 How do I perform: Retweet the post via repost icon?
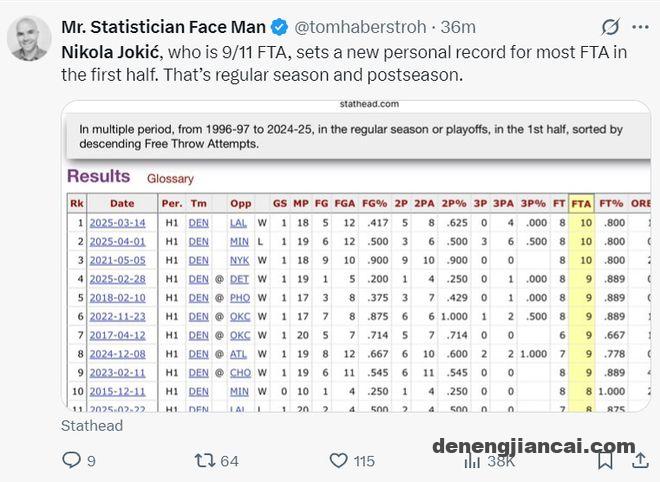click(205, 461)
